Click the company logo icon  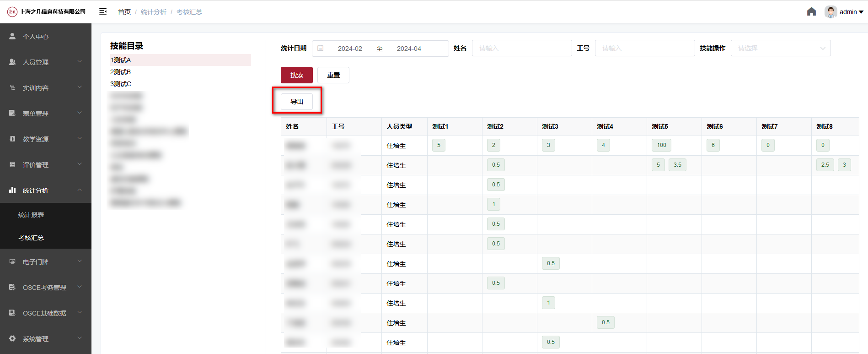pos(12,12)
